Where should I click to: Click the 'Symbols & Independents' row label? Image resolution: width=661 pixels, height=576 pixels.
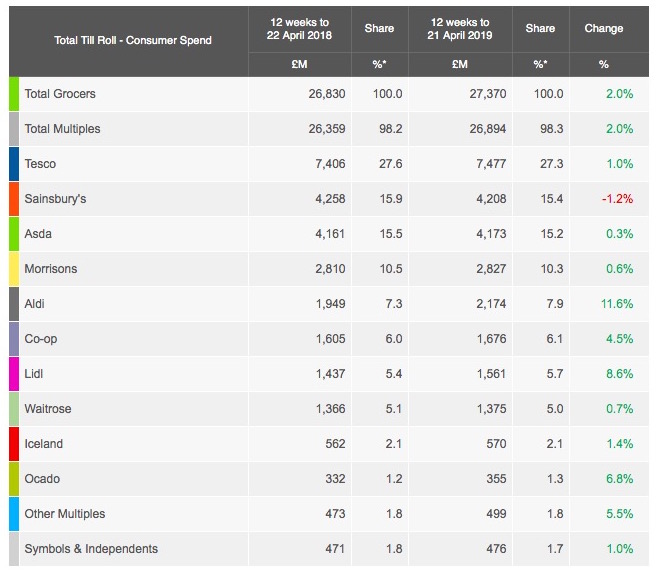(91, 549)
